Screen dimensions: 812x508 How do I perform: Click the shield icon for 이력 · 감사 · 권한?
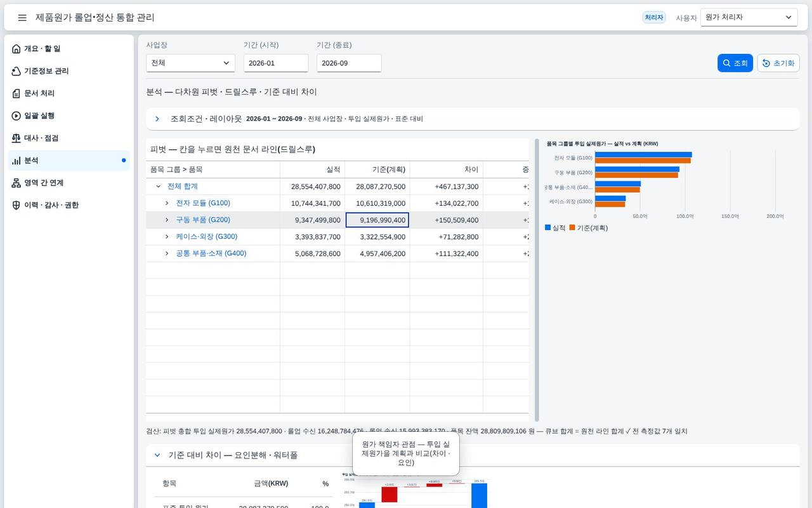16,205
